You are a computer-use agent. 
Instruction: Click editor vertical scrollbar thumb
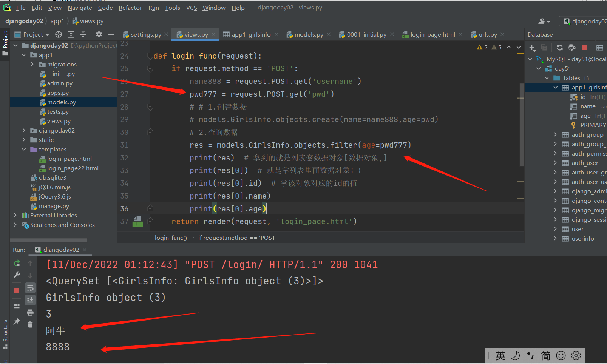coord(522,125)
